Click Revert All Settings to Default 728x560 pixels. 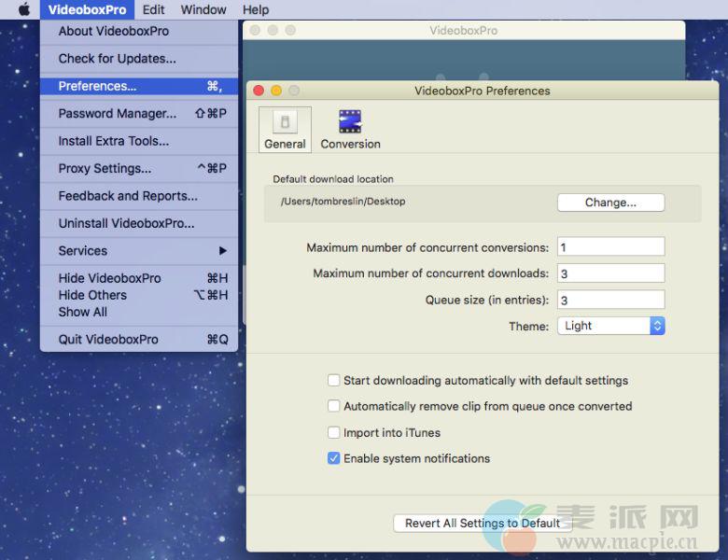pyautogui.click(x=482, y=524)
